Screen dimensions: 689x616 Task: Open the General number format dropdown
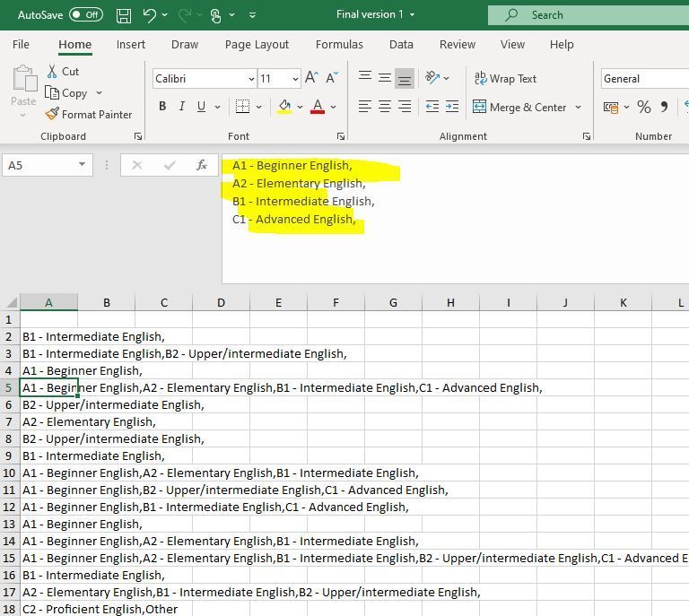pos(645,79)
